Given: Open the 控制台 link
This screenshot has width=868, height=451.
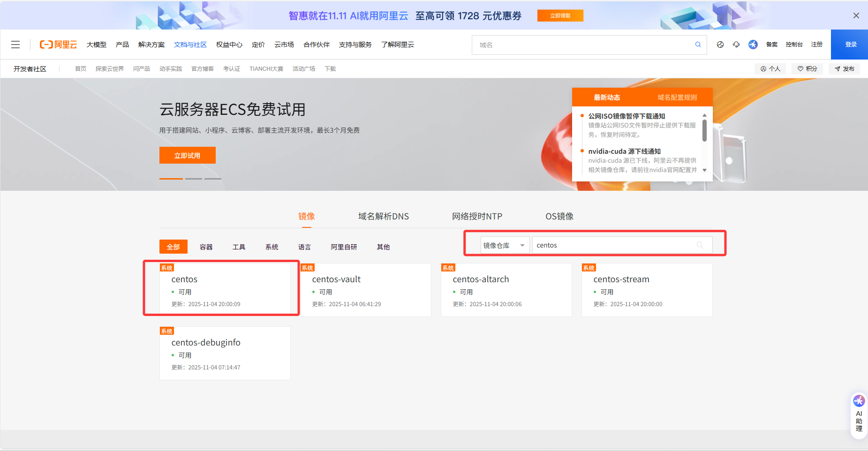Looking at the screenshot, I should coord(794,45).
